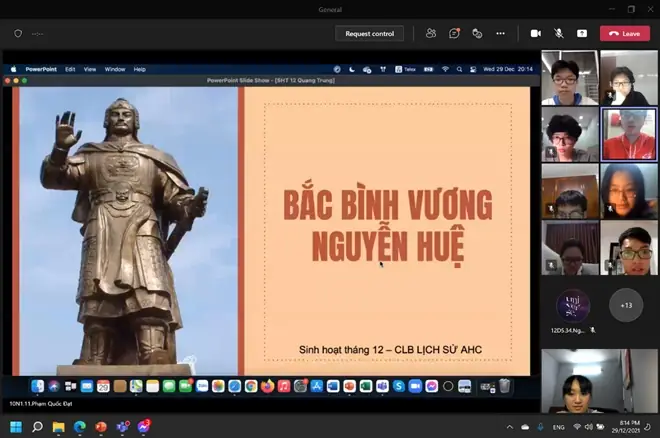660x438 pixels.
Task: Open Zalo from the Dock
Action: pyautogui.click(x=202, y=386)
